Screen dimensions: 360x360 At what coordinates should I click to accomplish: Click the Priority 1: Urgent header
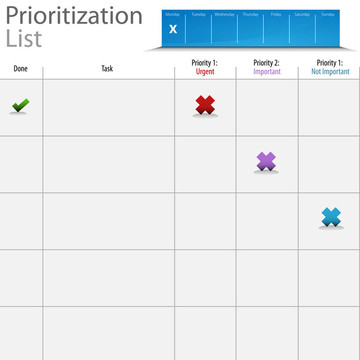204,67
